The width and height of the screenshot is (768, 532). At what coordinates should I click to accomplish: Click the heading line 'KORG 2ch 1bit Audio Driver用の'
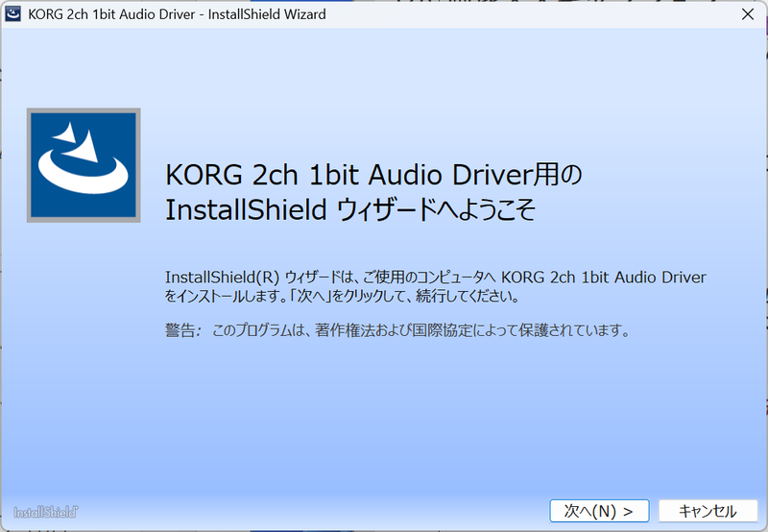pos(373,175)
